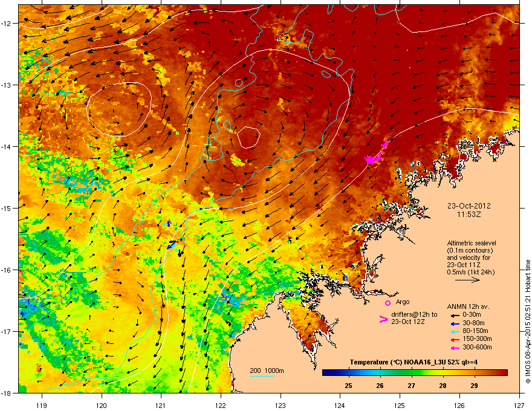Viewport: 532px width, 411px height.
Task: Click longitude 127 axis label
Action: click(x=519, y=405)
